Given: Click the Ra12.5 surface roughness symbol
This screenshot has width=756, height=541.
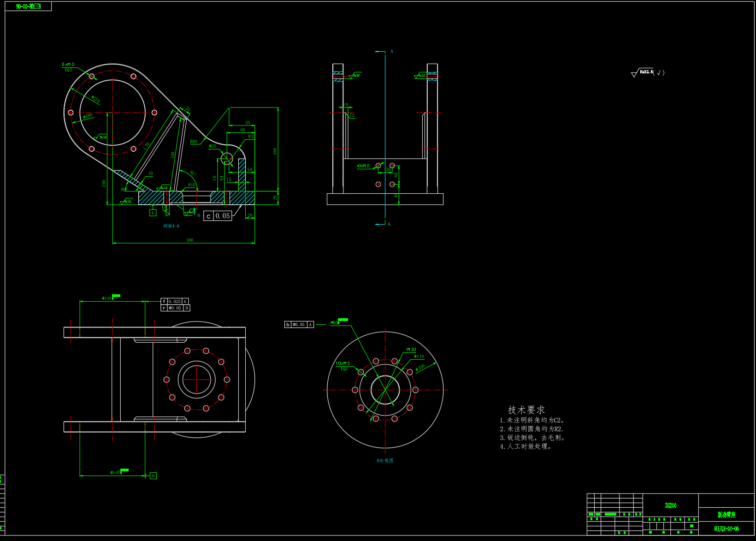Looking at the screenshot, I should [x=647, y=72].
